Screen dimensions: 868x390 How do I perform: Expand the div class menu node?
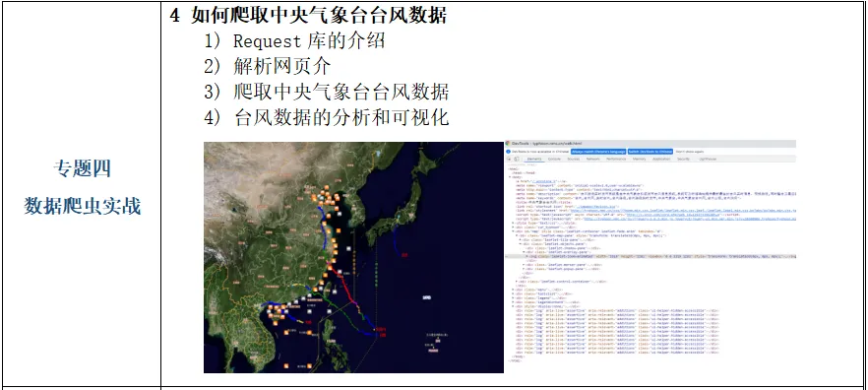pos(513,290)
